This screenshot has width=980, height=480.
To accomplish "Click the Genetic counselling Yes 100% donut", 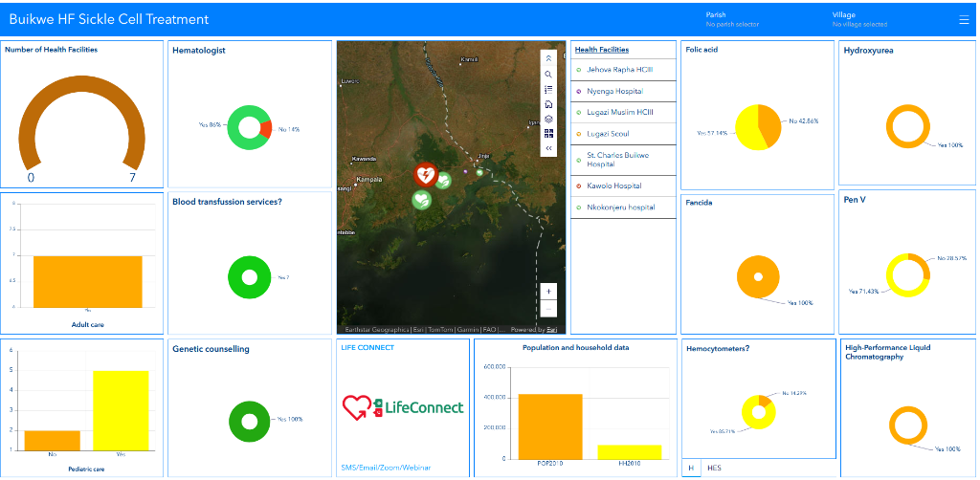I will (236, 422).
